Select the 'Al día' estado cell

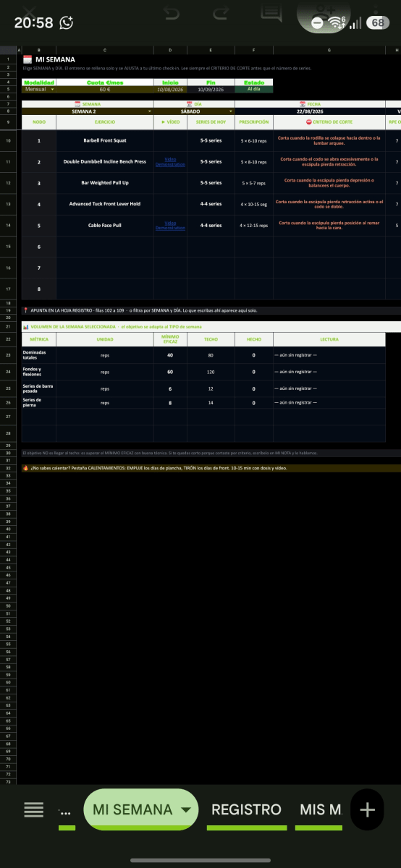(254, 89)
